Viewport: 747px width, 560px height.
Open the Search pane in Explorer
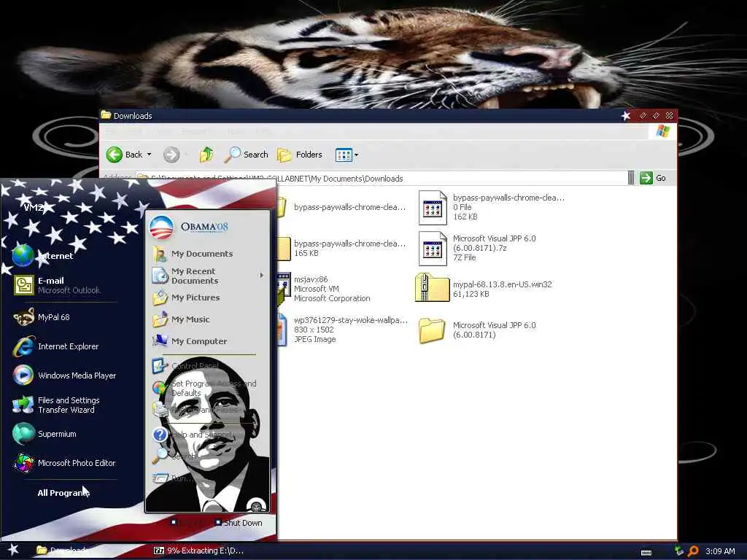click(x=247, y=155)
